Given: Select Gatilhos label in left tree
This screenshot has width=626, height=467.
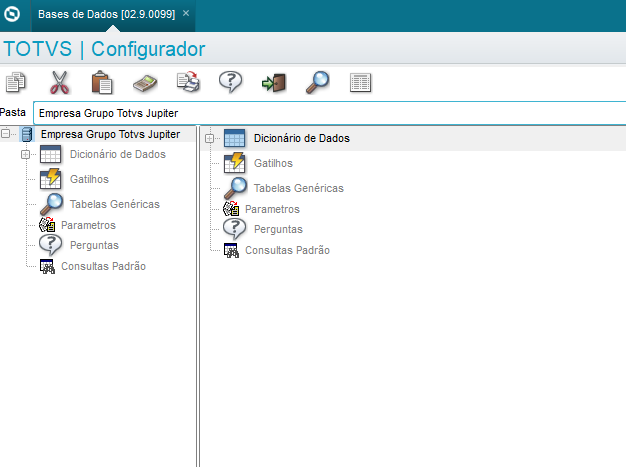Looking at the screenshot, I should point(89,179).
